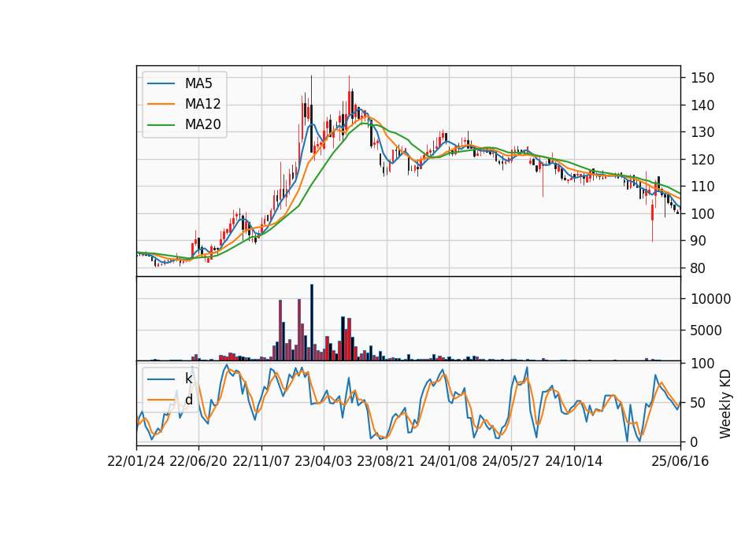Click the 150 price axis value
Image resolution: width=756 pixels, height=543 pixels.
[702, 78]
